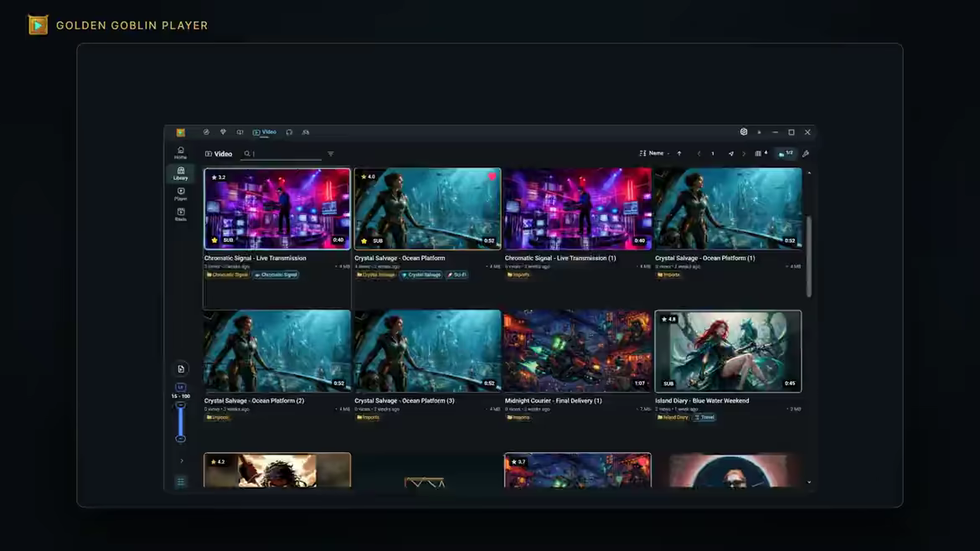
Task: Open the Midnight Courier - Final Delivery (1) thumbnail
Action: (577, 351)
